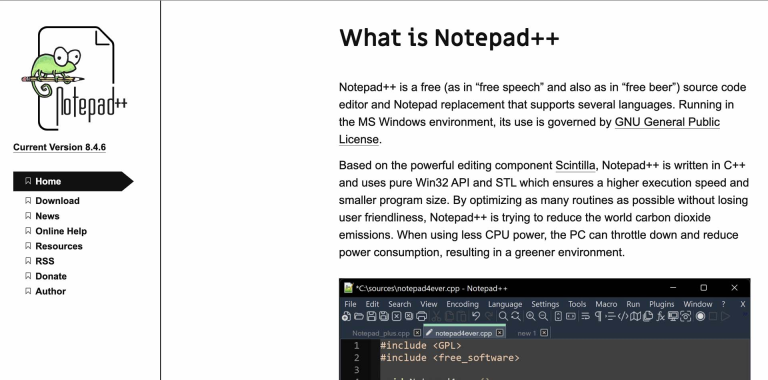The width and height of the screenshot is (768, 380).
Task: Toggle the Word wrap toolbar icon
Action: click(585, 316)
